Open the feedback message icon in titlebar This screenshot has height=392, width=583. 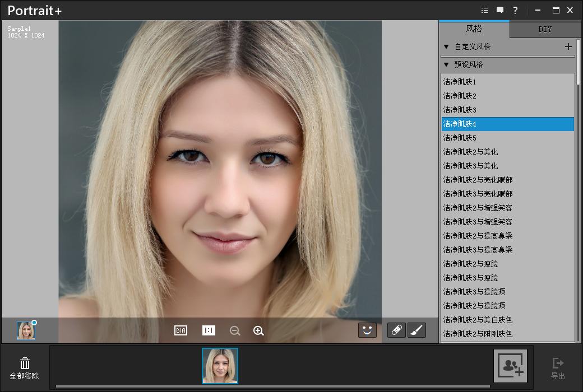tap(500, 10)
